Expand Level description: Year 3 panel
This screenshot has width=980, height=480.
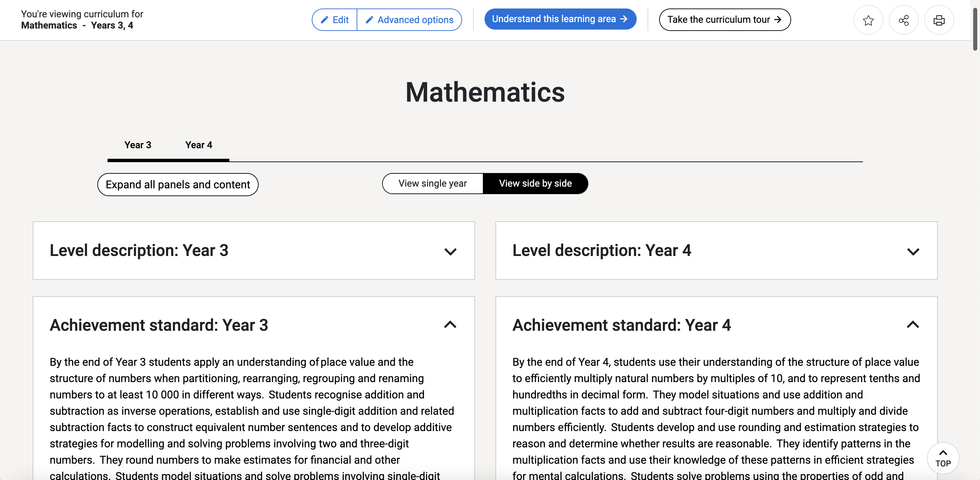(x=450, y=251)
